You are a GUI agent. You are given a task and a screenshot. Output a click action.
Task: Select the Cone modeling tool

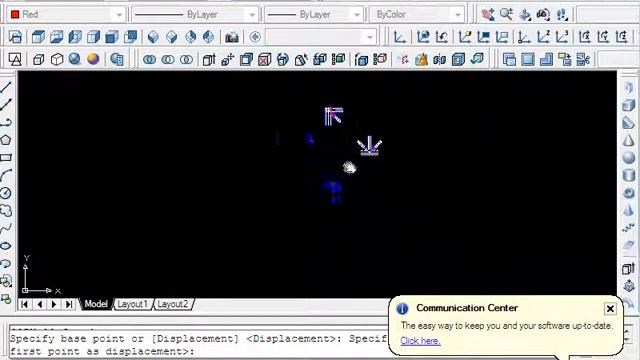[629, 140]
